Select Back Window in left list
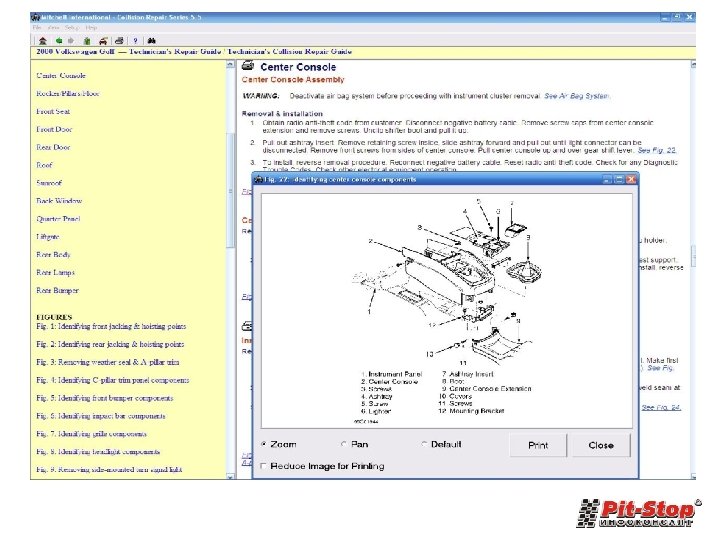The image size is (720, 540). point(59,201)
